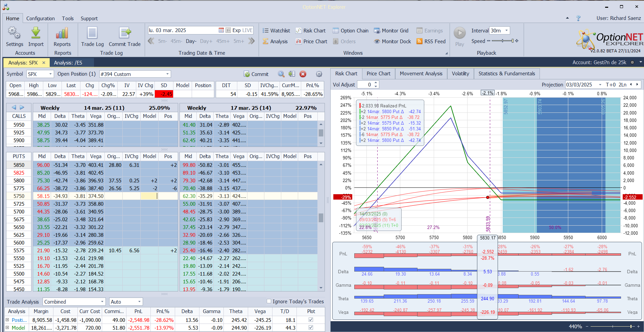Viewport: 644px width, 332px height.
Task: Expand the Model row in Trade Analysis
Action: (x=7, y=328)
